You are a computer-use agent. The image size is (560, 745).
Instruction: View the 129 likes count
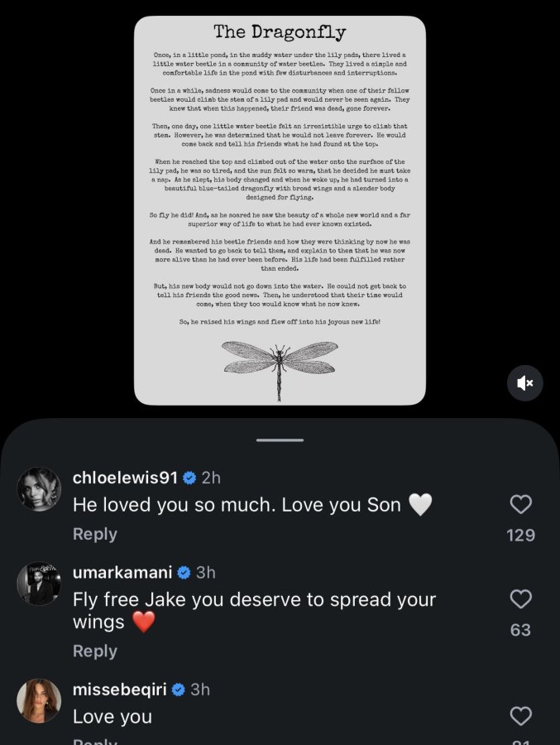tap(520, 535)
